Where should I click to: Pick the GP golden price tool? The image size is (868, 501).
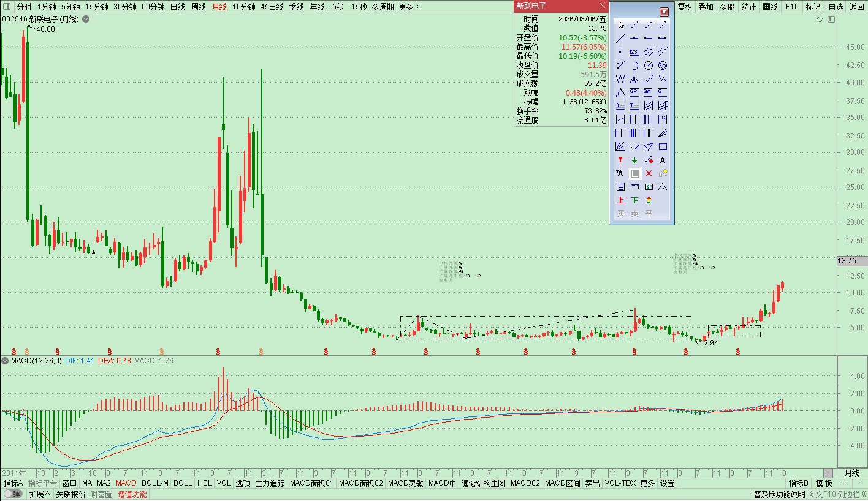(634, 92)
